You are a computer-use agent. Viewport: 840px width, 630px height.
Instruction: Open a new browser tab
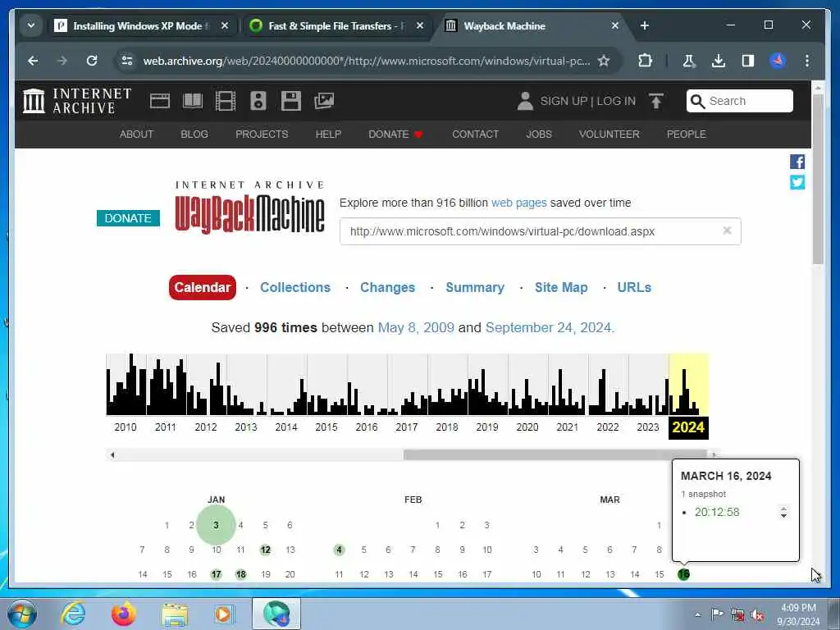[x=645, y=25]
